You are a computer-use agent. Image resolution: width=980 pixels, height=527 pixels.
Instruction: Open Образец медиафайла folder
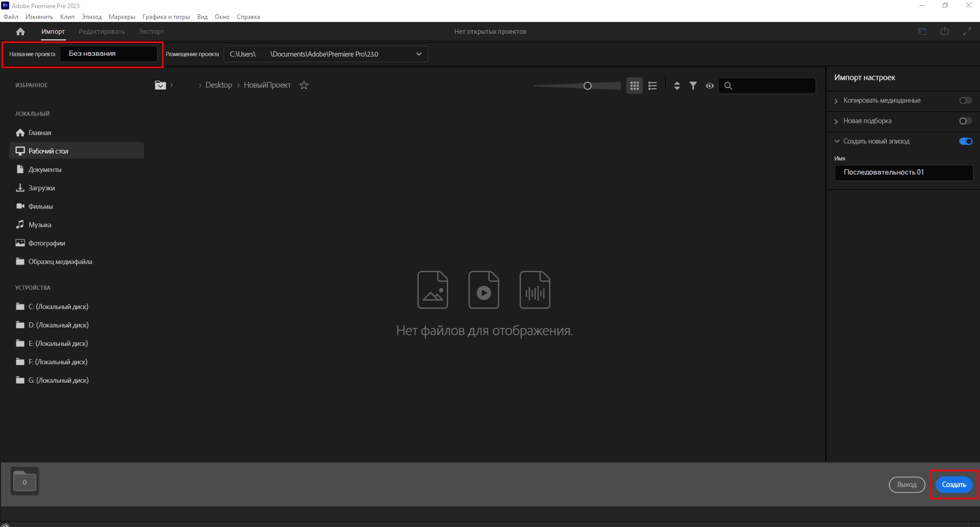coord(77,261)
